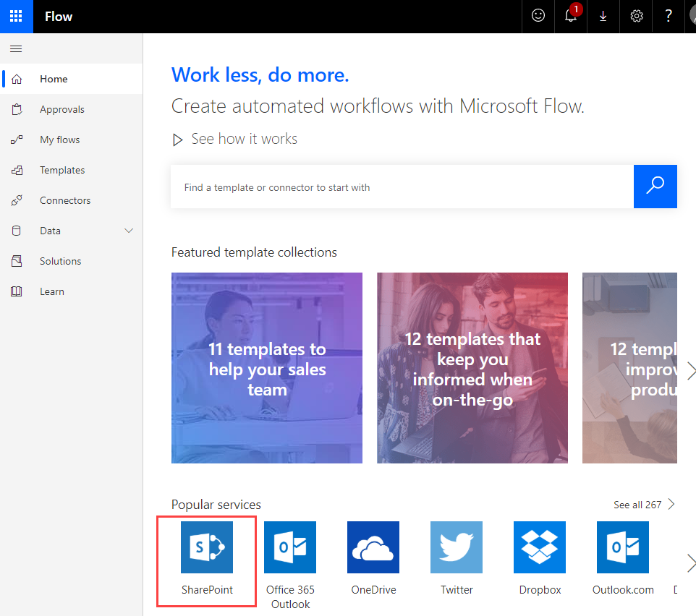Click See how it works link
Screen dimensions: 696x616
coord(244,139)
